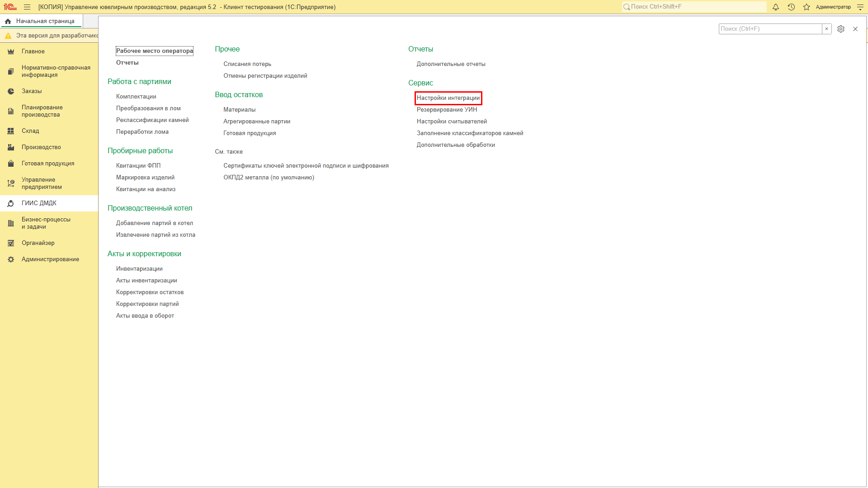Image resolution: width=868 pixels, height=488 pixels.
Task: Open the service menu icon next to Администратор
Action: [x=860, y=7]
